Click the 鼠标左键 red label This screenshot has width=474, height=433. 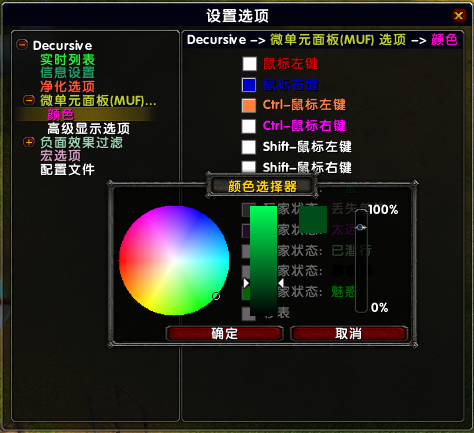pyautogui.click(x=290, y=64)
